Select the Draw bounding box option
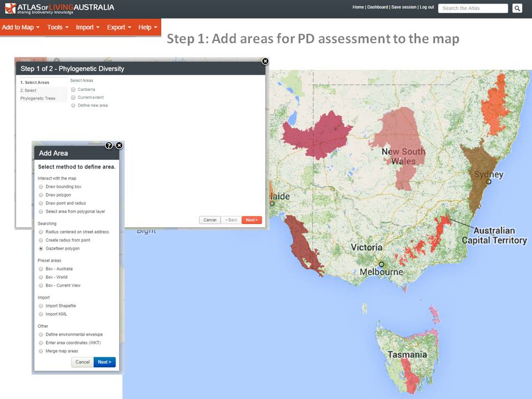The width and height of the screenshot is (532, 399). (x=41, y=187)
